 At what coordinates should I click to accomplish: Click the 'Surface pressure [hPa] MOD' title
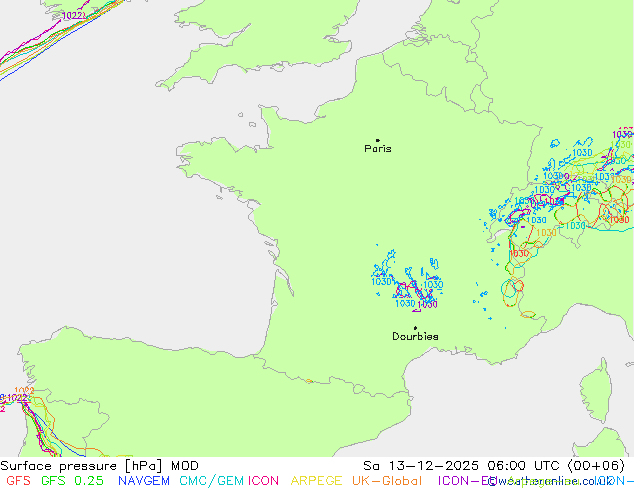[x=99, y=466]
